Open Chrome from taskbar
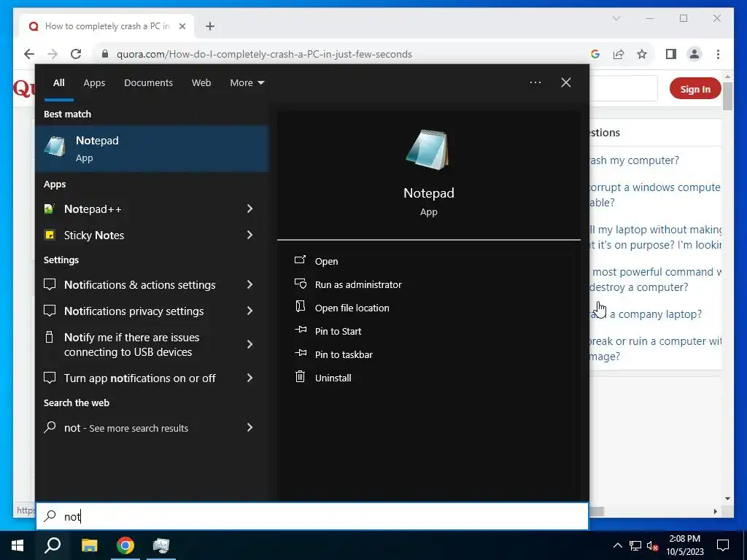 (x=125, y=545)
